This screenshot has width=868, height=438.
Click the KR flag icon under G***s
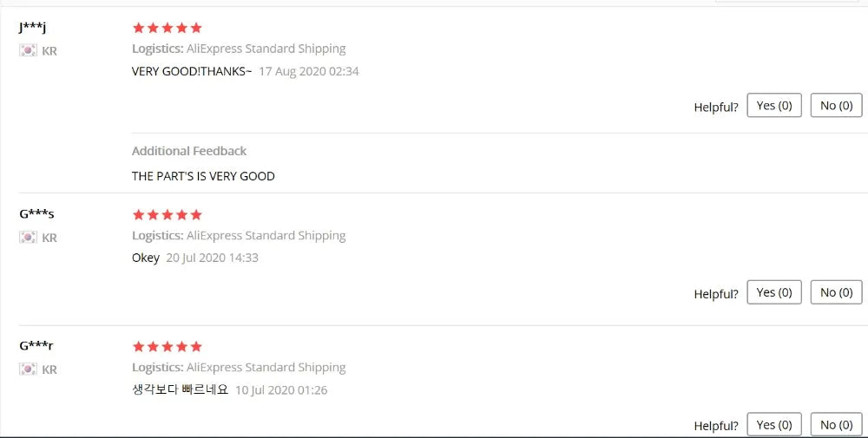pyautogui.click(x=29, y=237)
